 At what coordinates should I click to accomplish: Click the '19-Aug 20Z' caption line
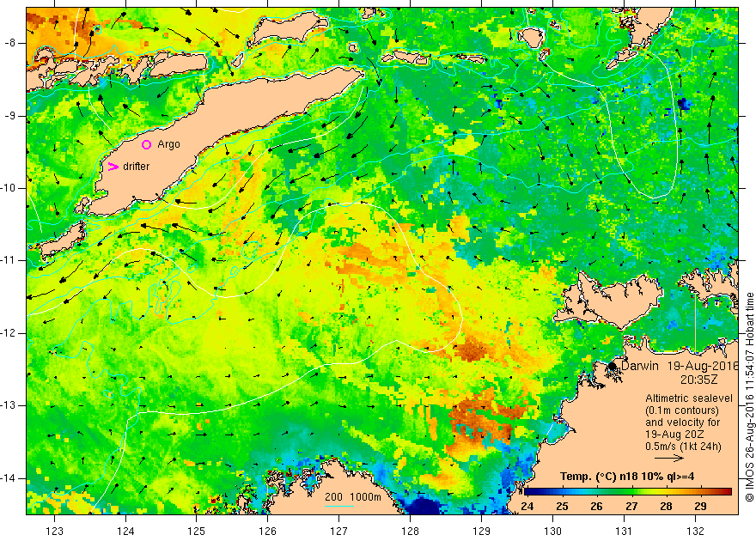[674, 435]
